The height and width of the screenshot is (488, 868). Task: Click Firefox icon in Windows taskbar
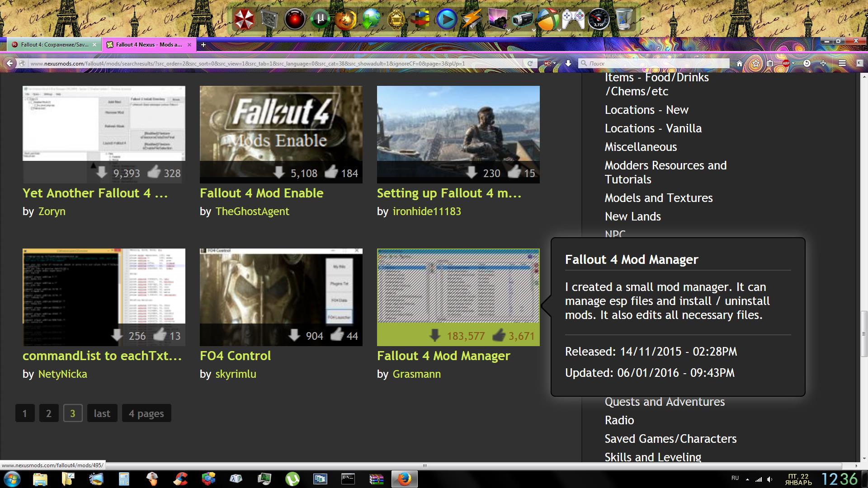tap(404, 479)
